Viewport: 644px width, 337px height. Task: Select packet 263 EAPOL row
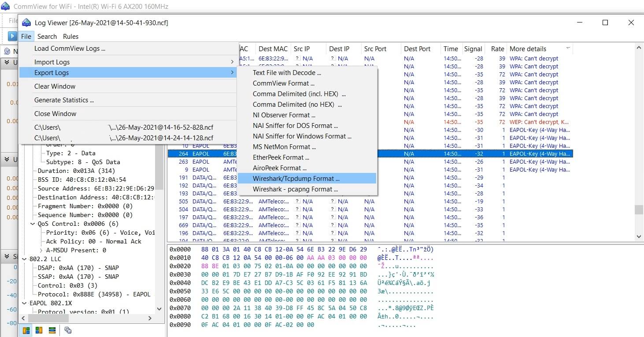pos(370,162)
